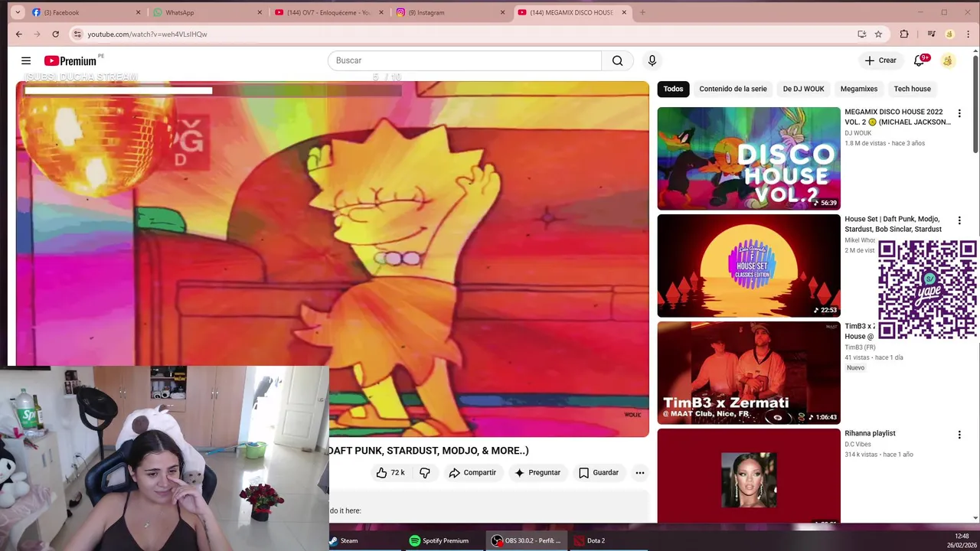Click the main video player area
This screenshot has width=980, height=551.
(332, 259)
